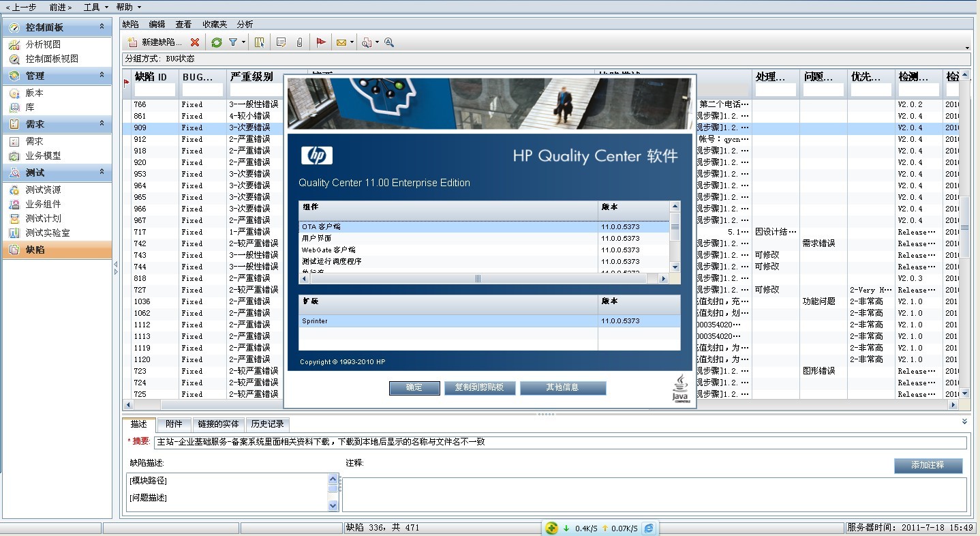Open the filter icon dropdown arrow

click(243, 42)
